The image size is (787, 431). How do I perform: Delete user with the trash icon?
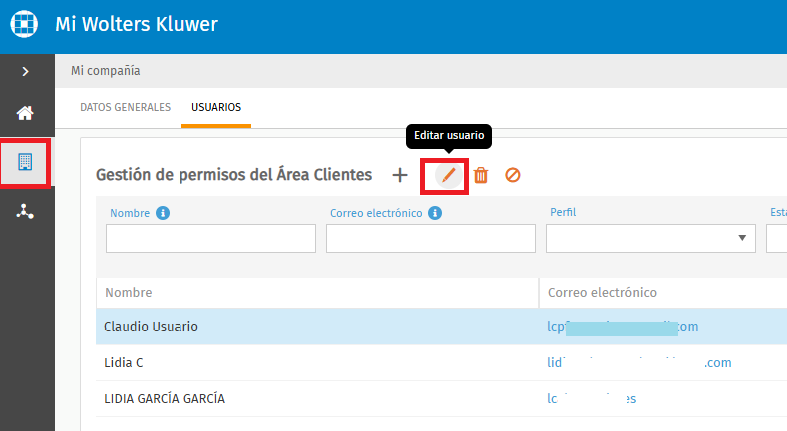click(481, 175)
